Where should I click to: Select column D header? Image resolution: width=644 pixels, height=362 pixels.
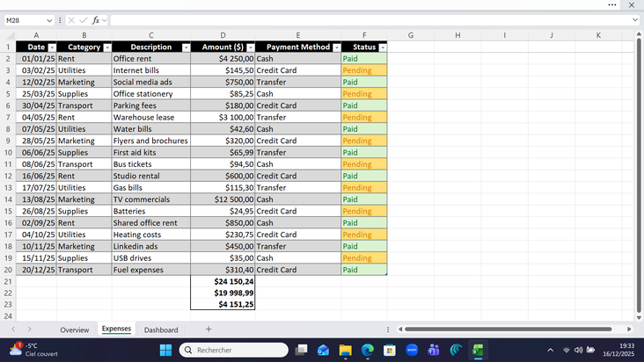(223, 35)
